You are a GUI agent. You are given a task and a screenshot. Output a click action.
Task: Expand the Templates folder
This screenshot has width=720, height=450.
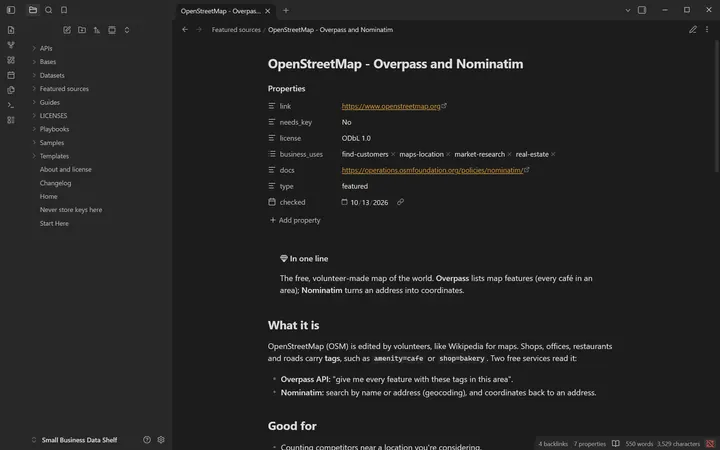coord(54,156)
